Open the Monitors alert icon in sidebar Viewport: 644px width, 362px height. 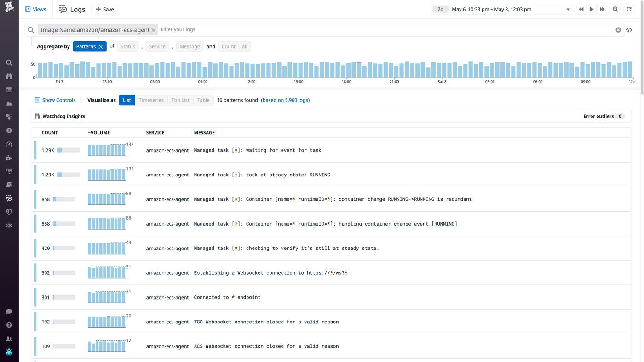9,130
